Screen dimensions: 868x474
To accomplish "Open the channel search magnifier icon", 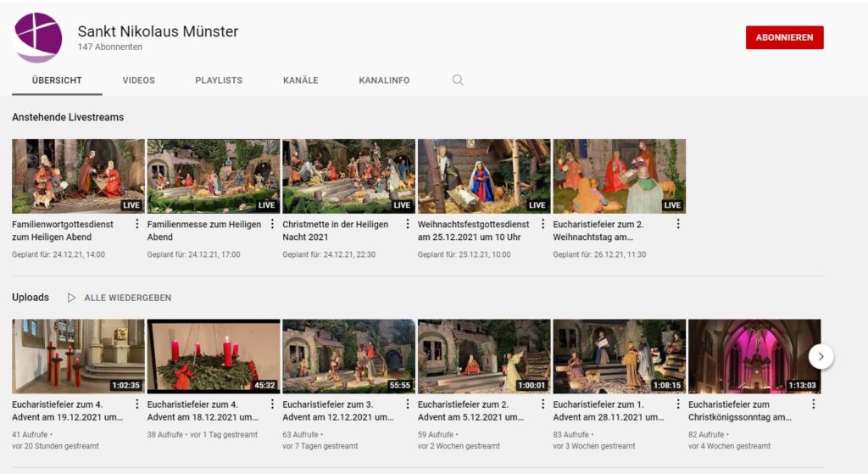I will pyautogui.click(x=458, y=81).
